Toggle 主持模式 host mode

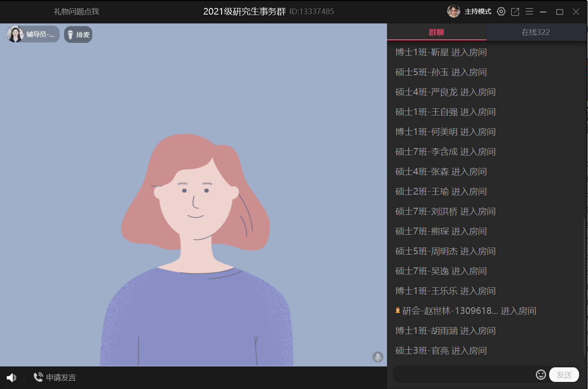pyautogui.click(x=478, y=11)
